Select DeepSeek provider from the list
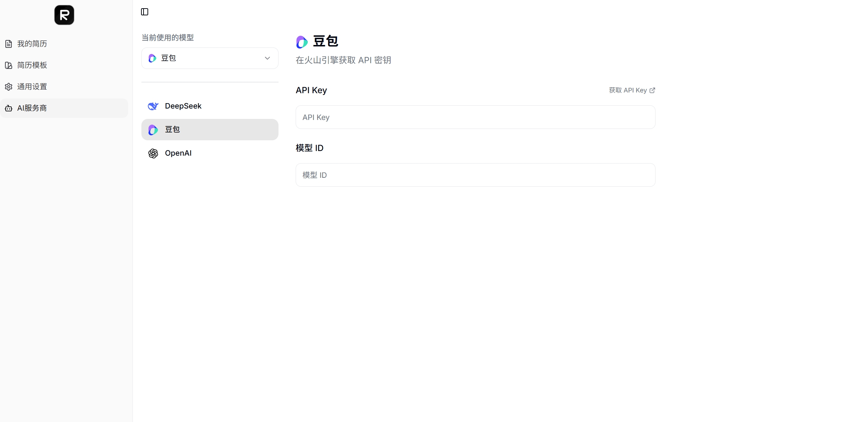 coord(210,106)
